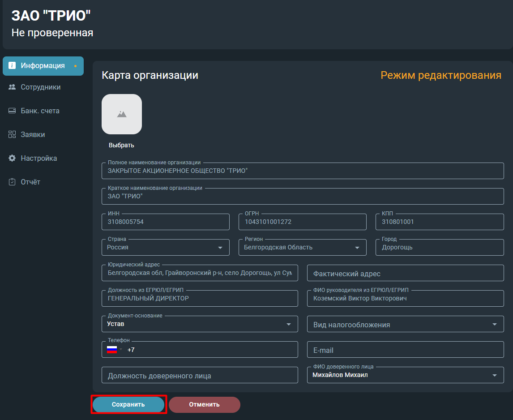Image resolution: width=513 pixels, height=420 pixels.
Task: Expand the ФИО доверенного лица dropdown
Action: tap(494, 376)
